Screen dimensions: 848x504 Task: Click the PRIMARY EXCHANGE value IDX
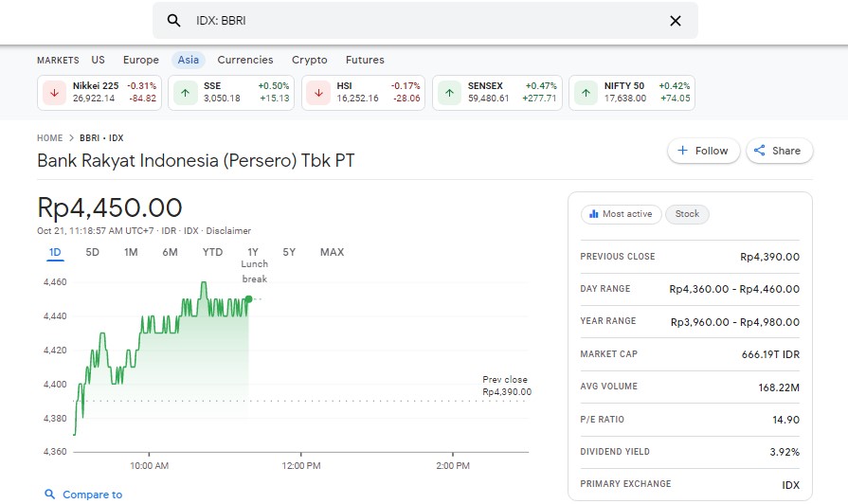(x=790, y=485)
